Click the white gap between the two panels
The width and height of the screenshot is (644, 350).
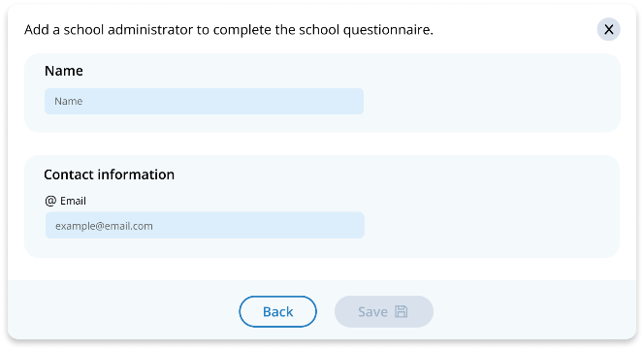pyautogui.click(x=322, y=143)
